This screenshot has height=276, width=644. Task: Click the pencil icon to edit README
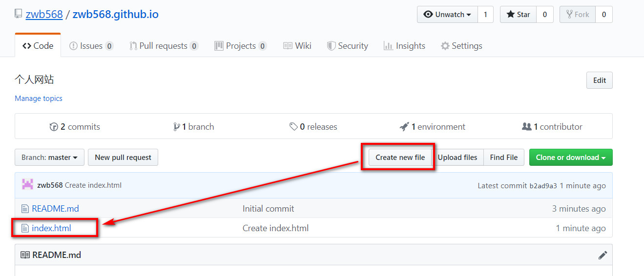tap(603, 255)
